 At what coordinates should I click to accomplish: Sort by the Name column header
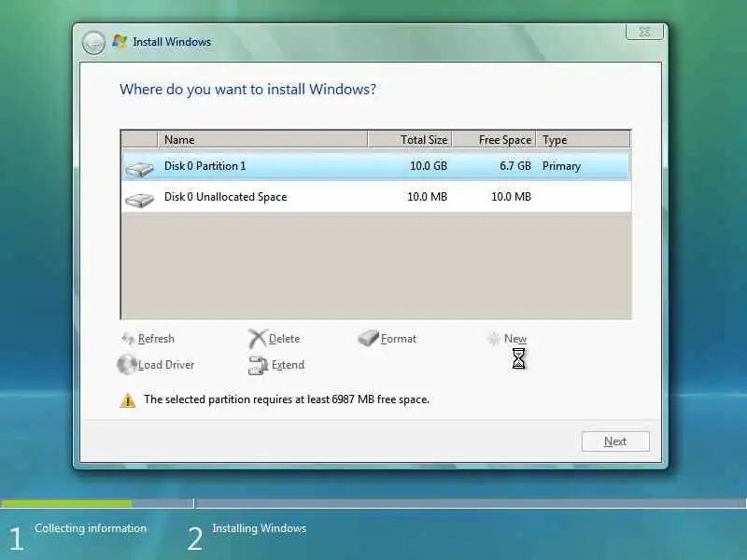[x=262, y=139]
